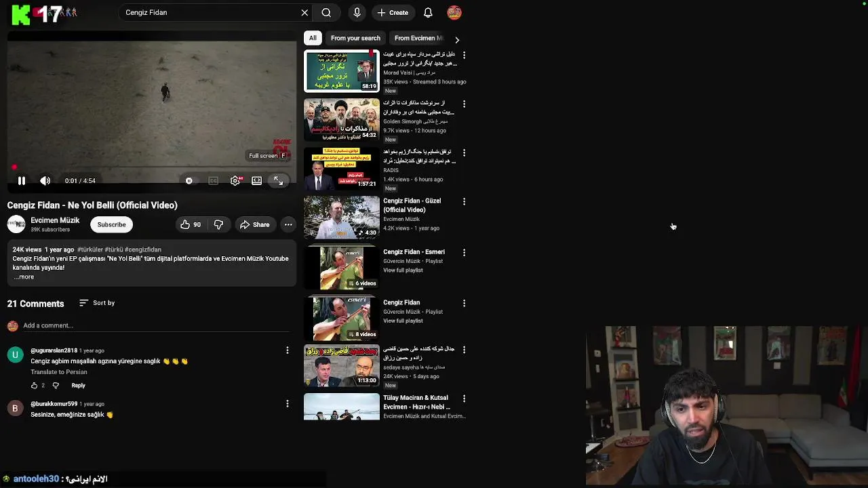Click the magnifier search button
Screen dimensions: 868x488
click(326, 12)
